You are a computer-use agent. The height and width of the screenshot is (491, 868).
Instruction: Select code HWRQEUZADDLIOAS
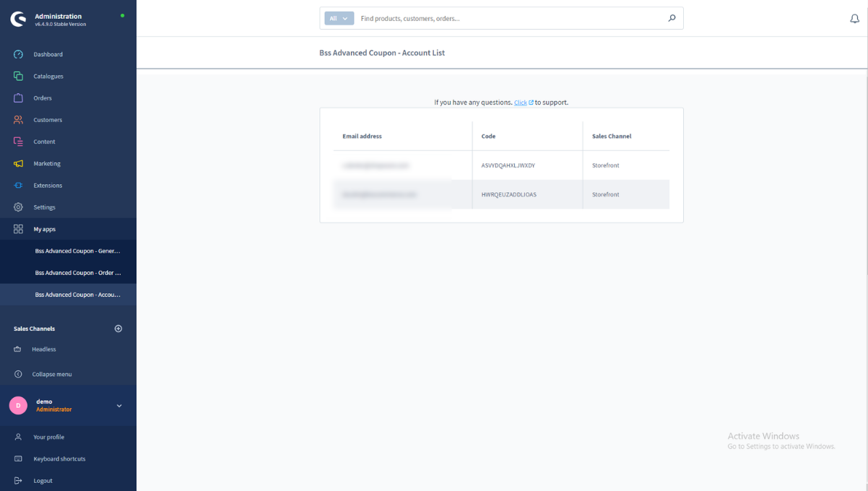click(x=508, y=194)
